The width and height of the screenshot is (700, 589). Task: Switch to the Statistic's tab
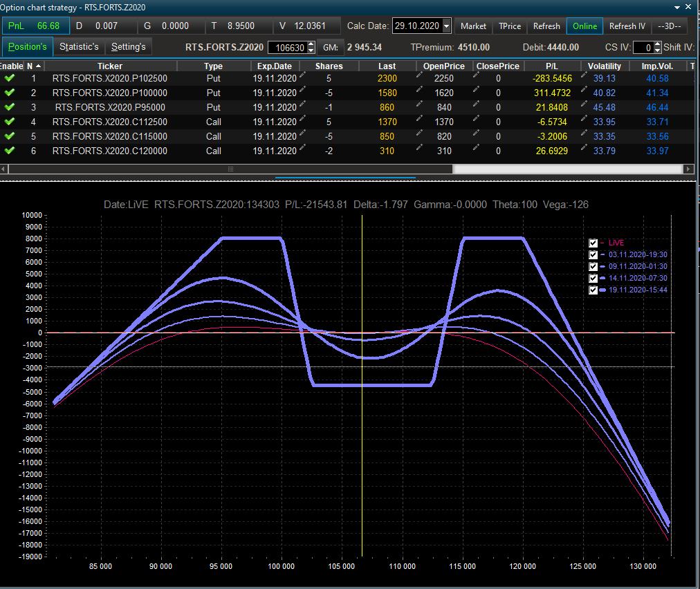79,47
